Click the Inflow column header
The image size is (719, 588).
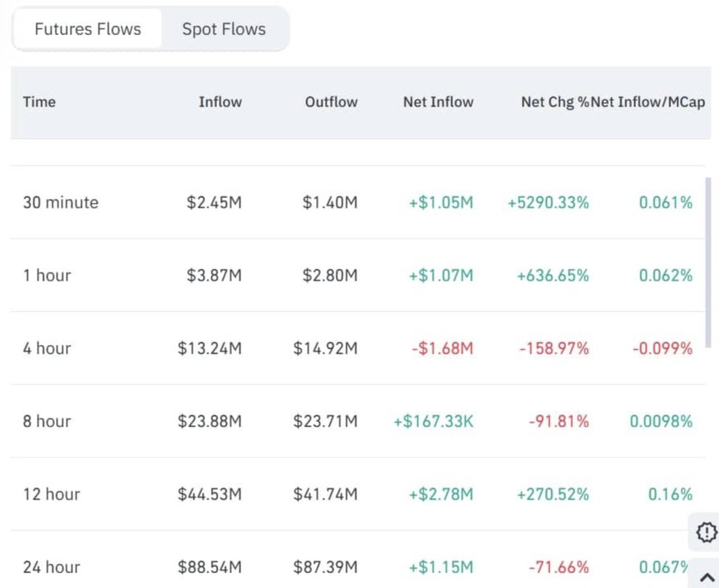pos(220,102)
